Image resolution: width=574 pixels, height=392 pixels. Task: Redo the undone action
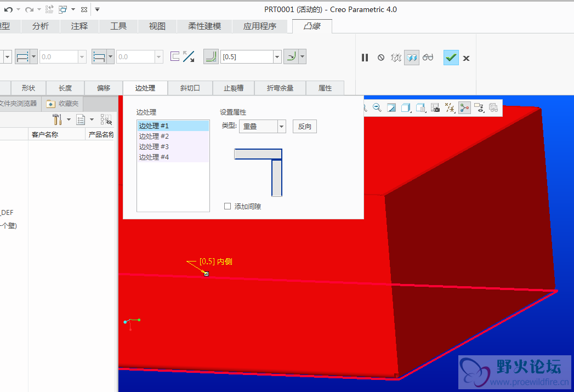pos(29,9)
